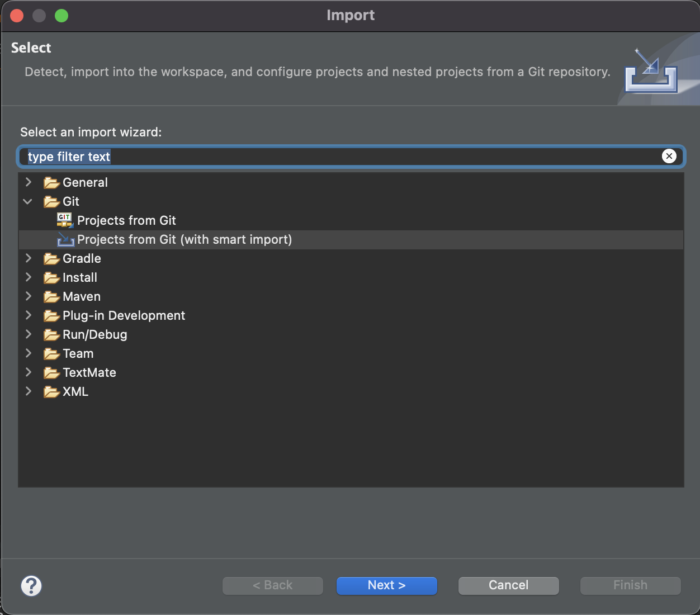This screenshot has height=615, width=700.
Task: Click the TextMate folder icon
Action: click(51, 373)
